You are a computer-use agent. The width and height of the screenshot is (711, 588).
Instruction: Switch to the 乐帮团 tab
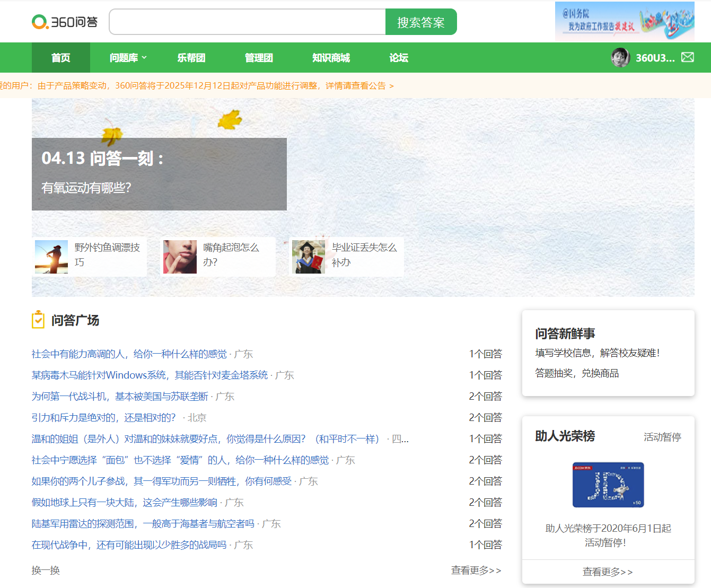pos(191,58)
